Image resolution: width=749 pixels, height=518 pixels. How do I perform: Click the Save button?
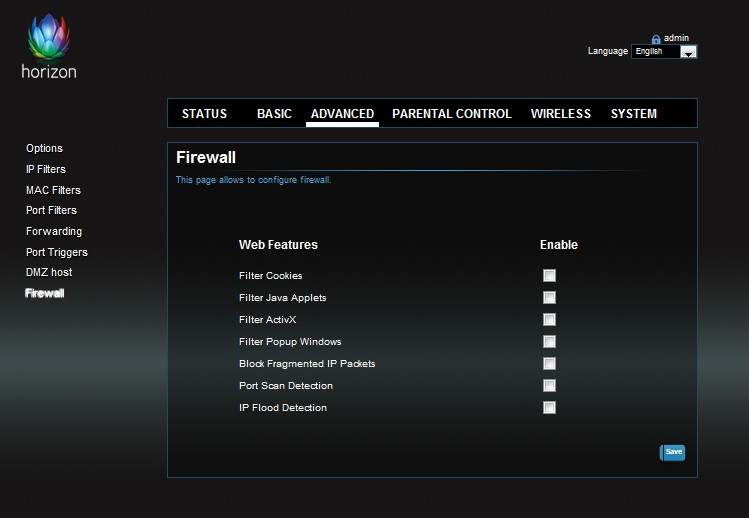tap(673, 452)
